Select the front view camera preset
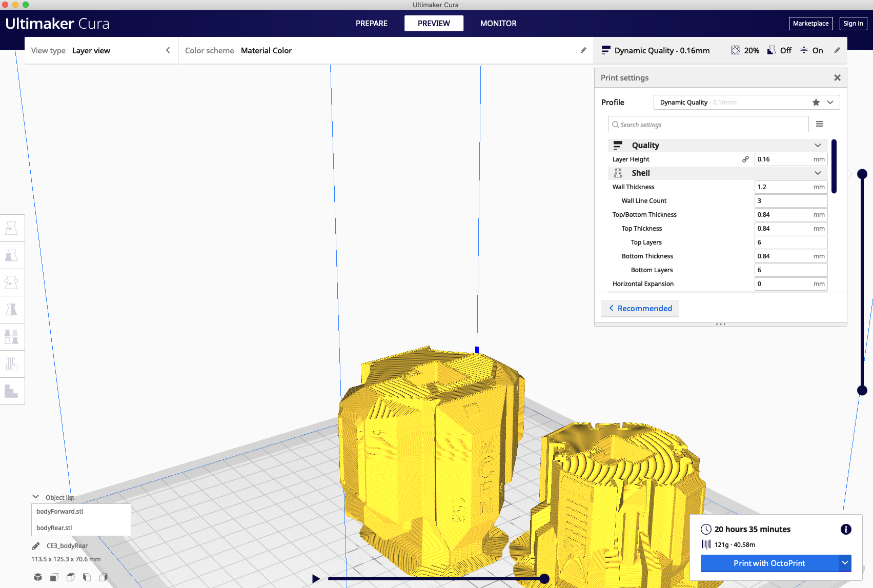This screenshot has height=588, width=873. pos(54,577)
